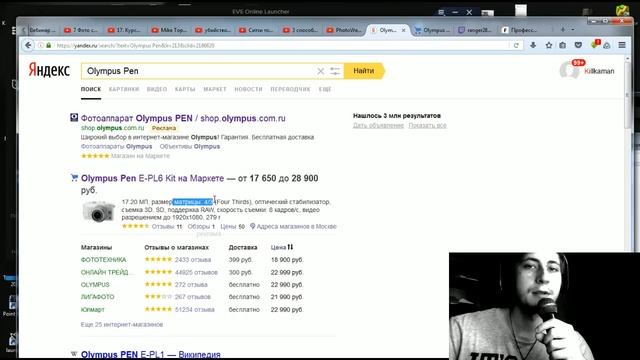Screen dimensions: 640x360
Task: Click the favicon of the shop.olympus.com.ru result
Action: [x=74, y=118]
